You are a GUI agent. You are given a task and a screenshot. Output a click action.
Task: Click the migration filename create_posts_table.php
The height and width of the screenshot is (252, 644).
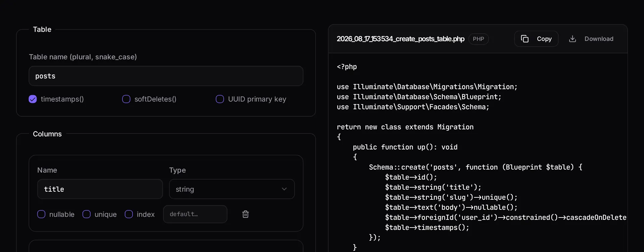pyautogui.click(x=400, y=39)
